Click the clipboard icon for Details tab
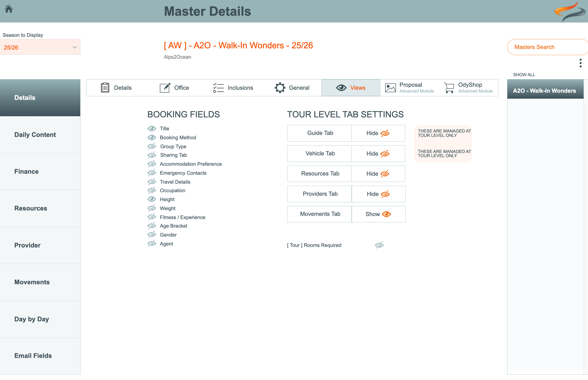The width and height of the screenshot is (588, 380). (x=105, y=88)
